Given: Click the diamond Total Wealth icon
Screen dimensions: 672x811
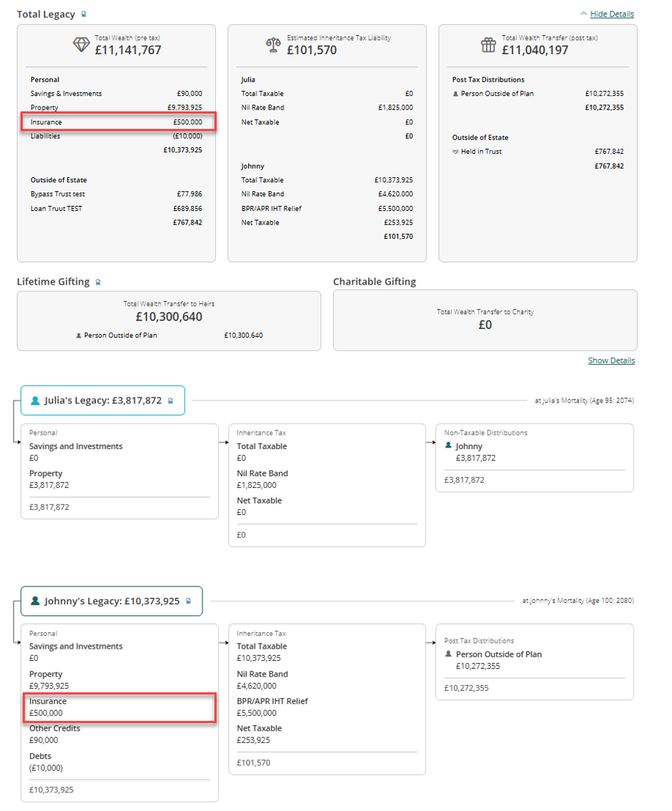Looking at the screenshot, I should pos(81,45).
